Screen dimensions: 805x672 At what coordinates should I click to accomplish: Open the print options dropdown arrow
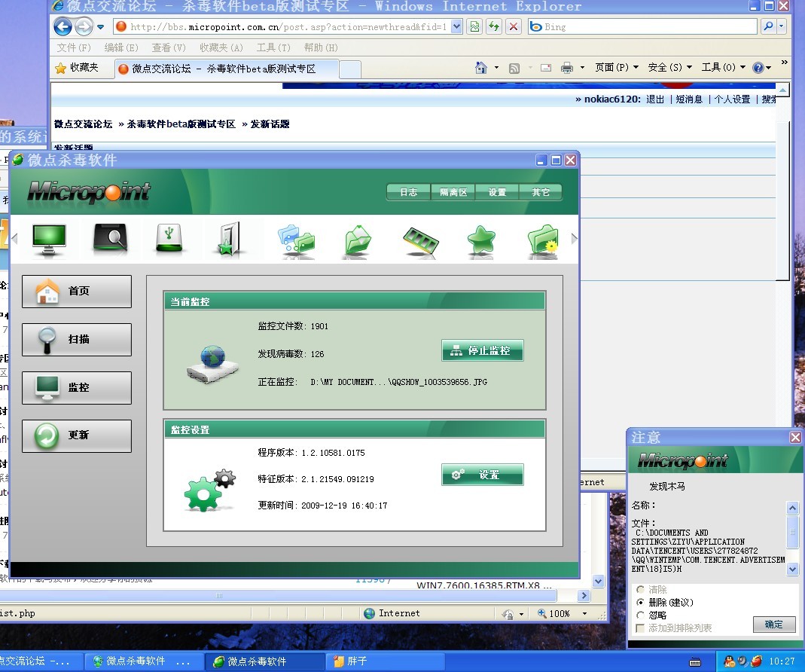coord(582,67)
